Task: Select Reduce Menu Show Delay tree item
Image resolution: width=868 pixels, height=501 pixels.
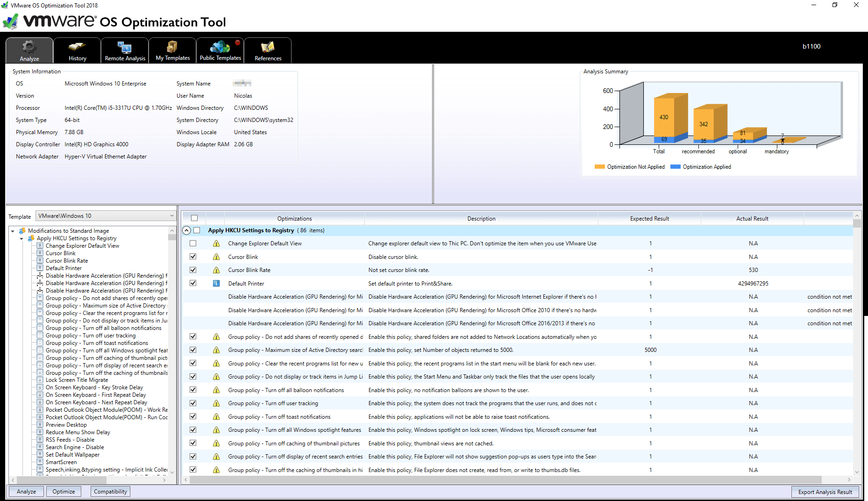Action: [78, 432]
